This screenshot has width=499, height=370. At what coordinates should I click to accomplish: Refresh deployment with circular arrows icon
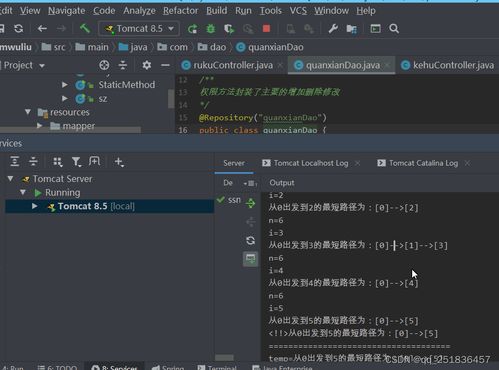click(x=250, y=240)
